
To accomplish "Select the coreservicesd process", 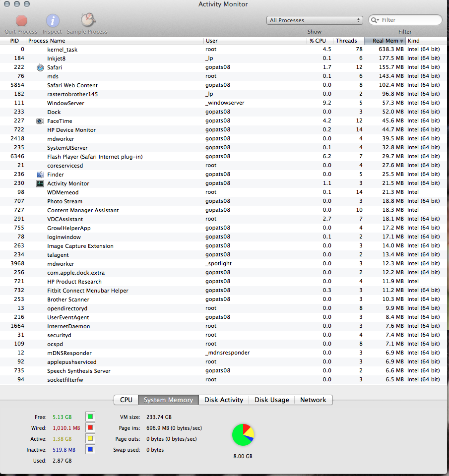I will (x=223, y=166).
